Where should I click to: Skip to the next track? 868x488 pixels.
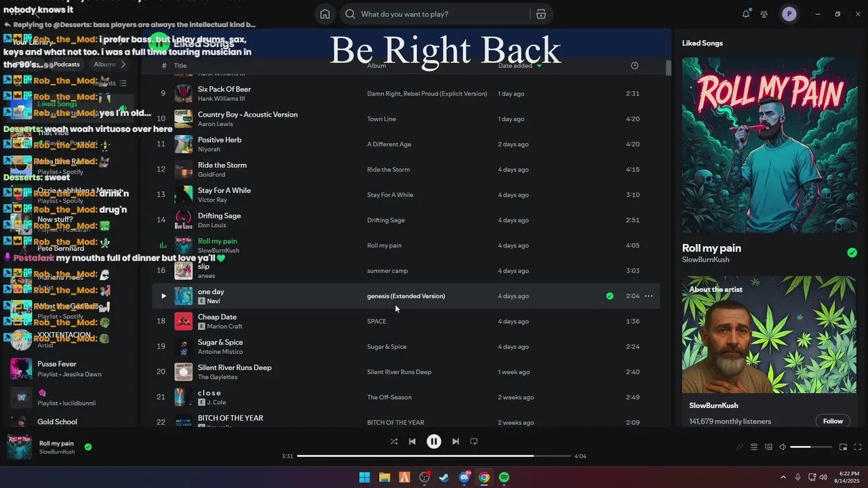pos(456,441)
